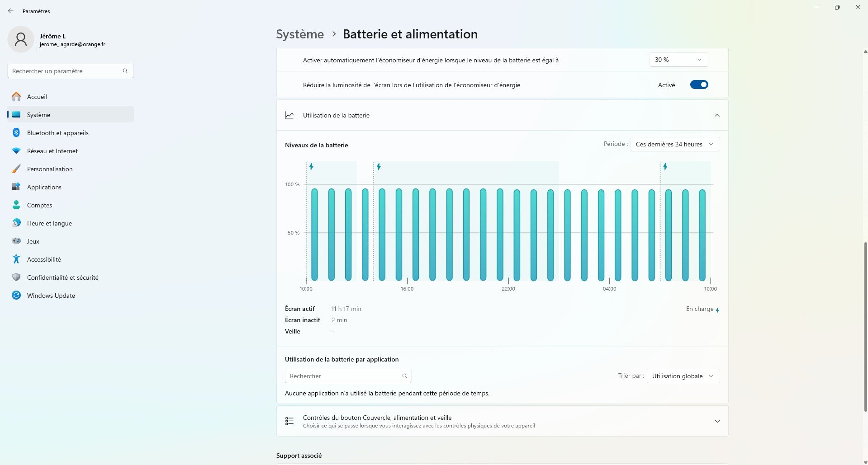
Task: Open the Trier par Utilisation globale dropdown
Action: click(x=683, y=376)
